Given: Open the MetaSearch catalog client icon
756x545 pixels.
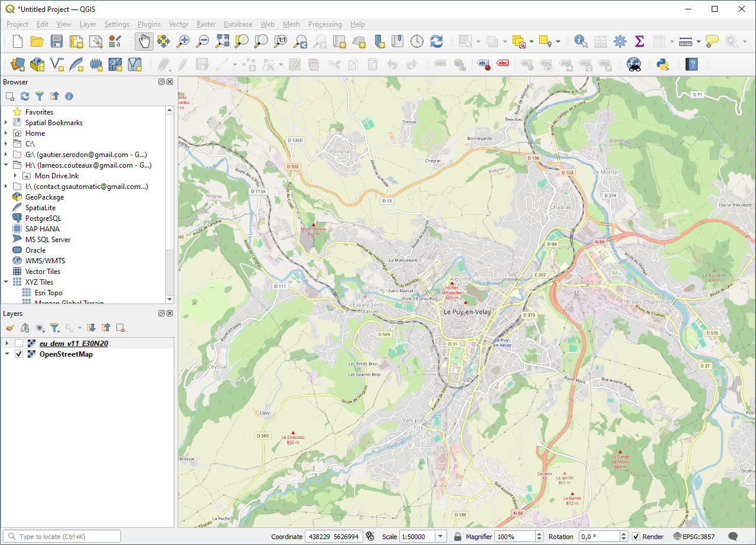Looking at the screenshot, I should pyautogui.click(x=634, y=64).
